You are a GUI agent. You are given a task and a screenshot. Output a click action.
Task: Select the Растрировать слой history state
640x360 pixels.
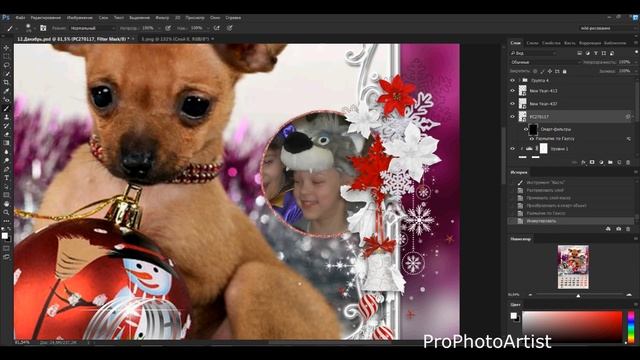(545, 190)
